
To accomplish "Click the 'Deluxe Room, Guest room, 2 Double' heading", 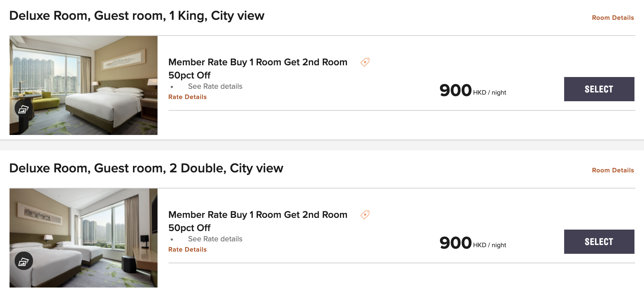I will pyautogui.click(x=146, y=168).
